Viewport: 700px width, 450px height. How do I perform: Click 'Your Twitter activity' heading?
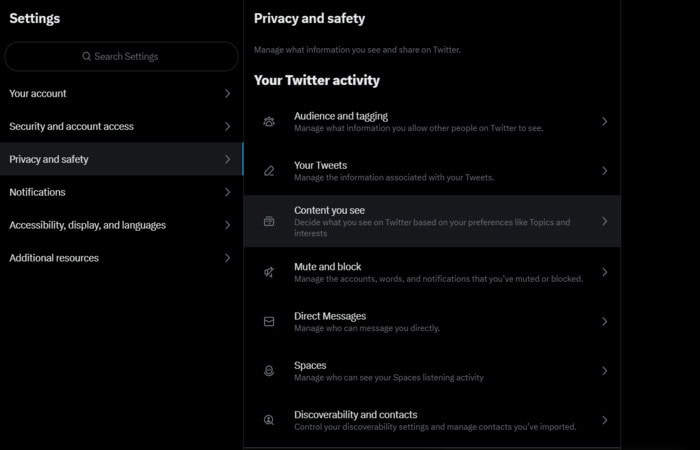(317, 80)
